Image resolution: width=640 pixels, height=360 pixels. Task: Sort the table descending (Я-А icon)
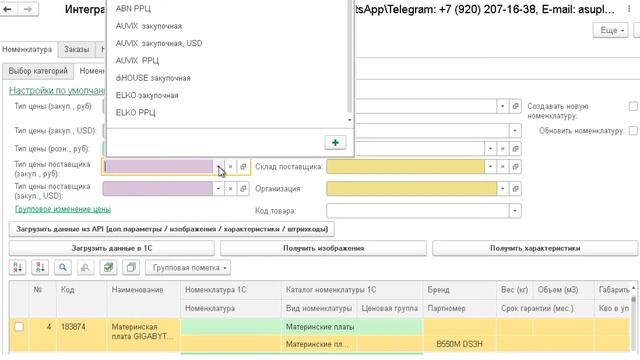(x=40, y=267)
